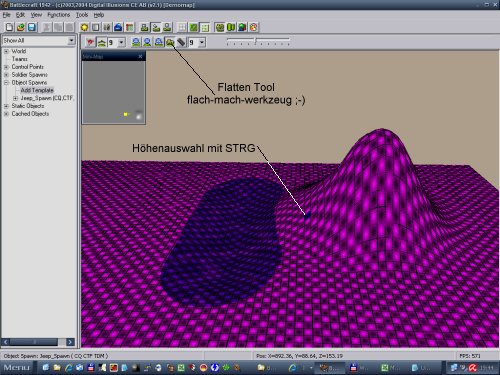Image resolution: width=500 pixels, height=375 pixels.
Task: Click right arrow of the tree panel scrollbar
Action: pyautogui.click(x=70, y=342)
